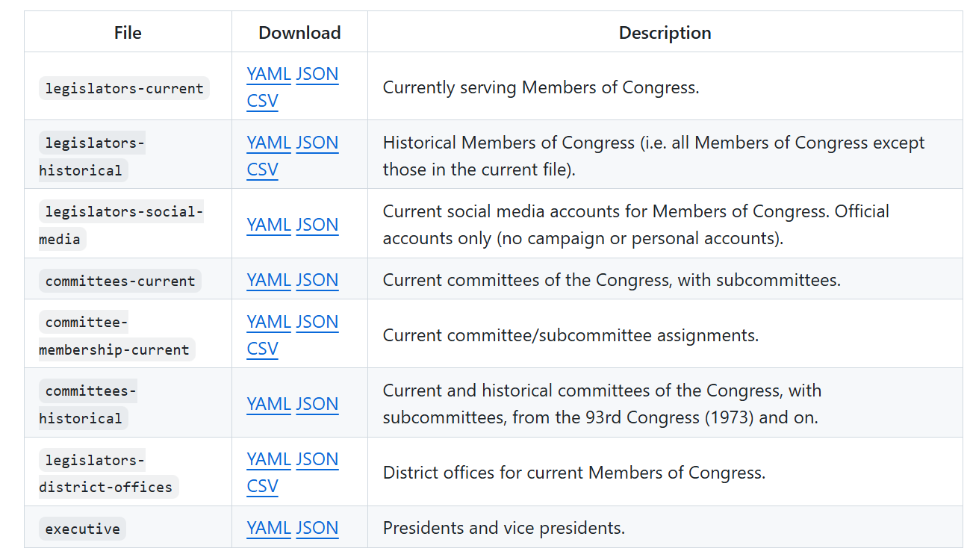The image size is (970, 560).
Task: Download committee-membership-current YAML file
Action: pos(268,322)
